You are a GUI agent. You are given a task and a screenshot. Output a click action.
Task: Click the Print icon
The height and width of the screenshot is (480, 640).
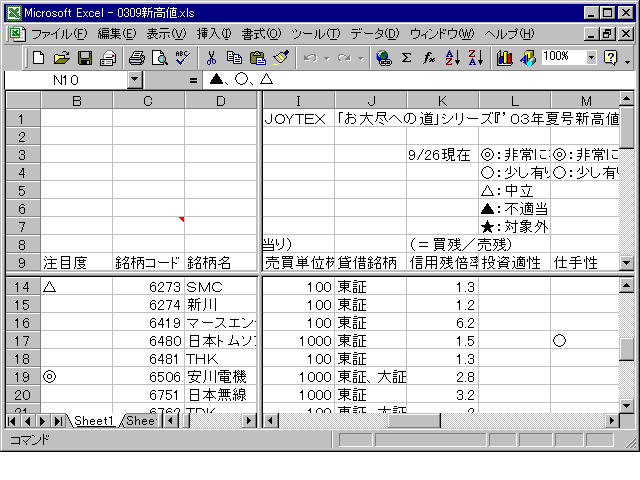coord(136,58)
